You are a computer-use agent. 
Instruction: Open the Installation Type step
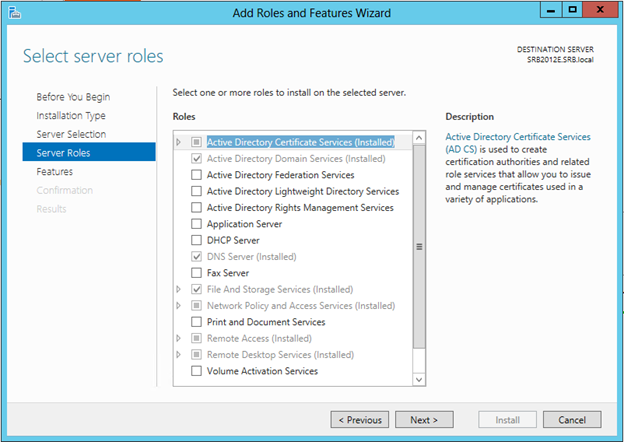[x=71, y=116]
